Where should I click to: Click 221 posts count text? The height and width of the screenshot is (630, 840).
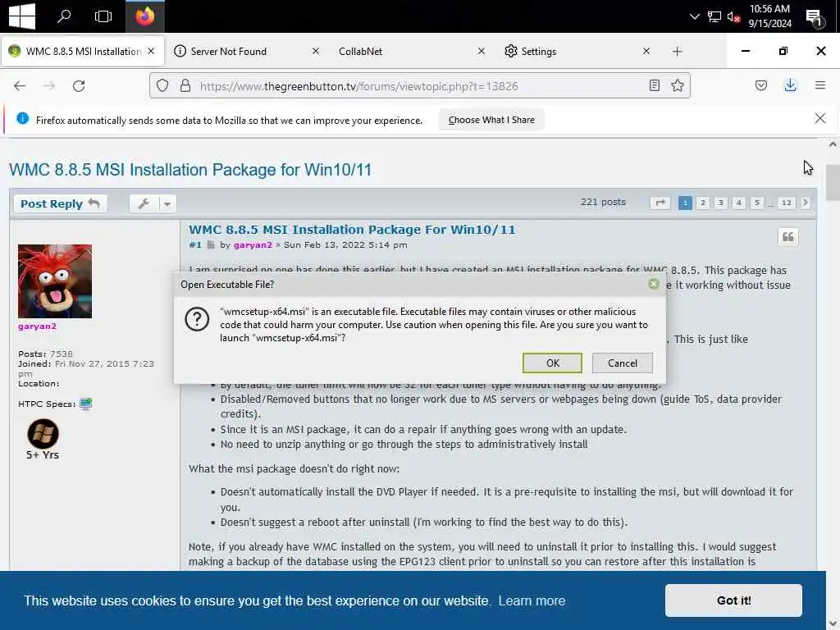[603, 202]
